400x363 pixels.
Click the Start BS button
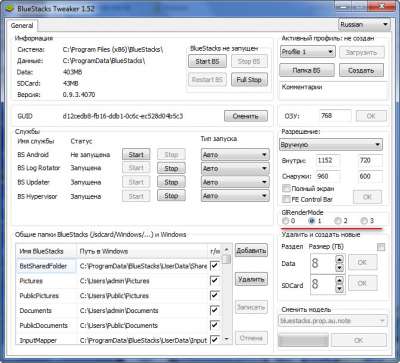207,61
